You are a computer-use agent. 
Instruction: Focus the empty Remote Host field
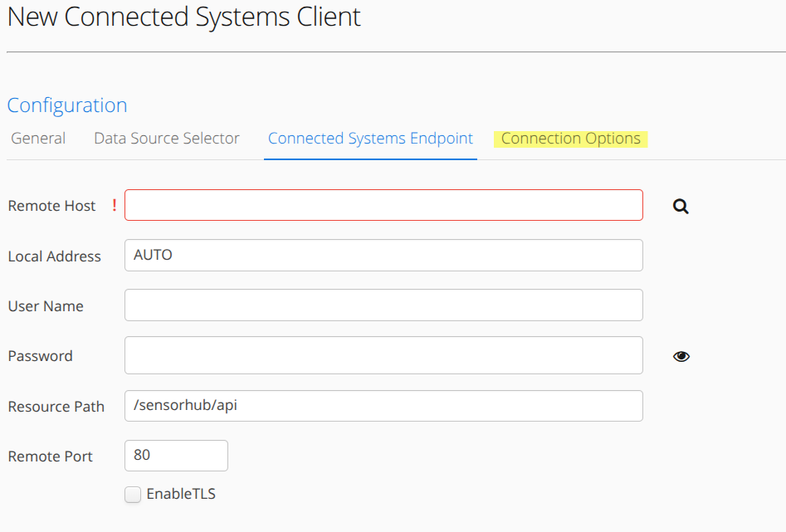click(383, 205)
